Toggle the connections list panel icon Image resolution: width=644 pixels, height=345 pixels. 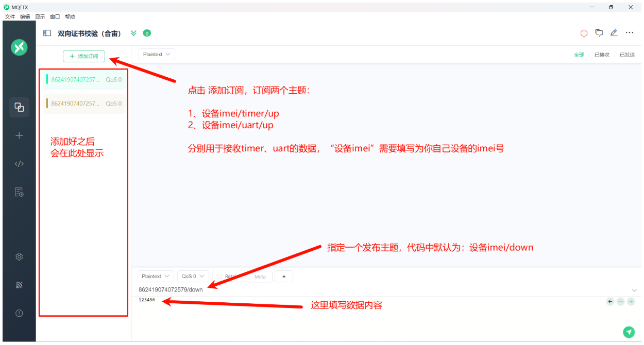[47, 33]
